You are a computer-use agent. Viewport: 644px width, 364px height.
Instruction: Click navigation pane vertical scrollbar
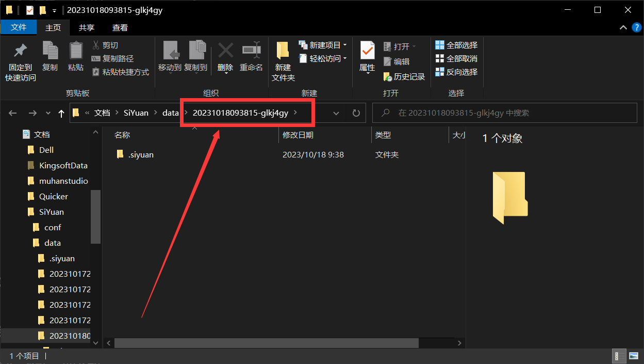point(95,217)
